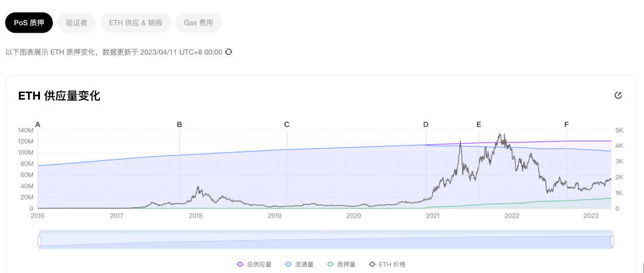
Task: Select event marker B on the chart
Action: pyautogui.click(x=179, y=125)
